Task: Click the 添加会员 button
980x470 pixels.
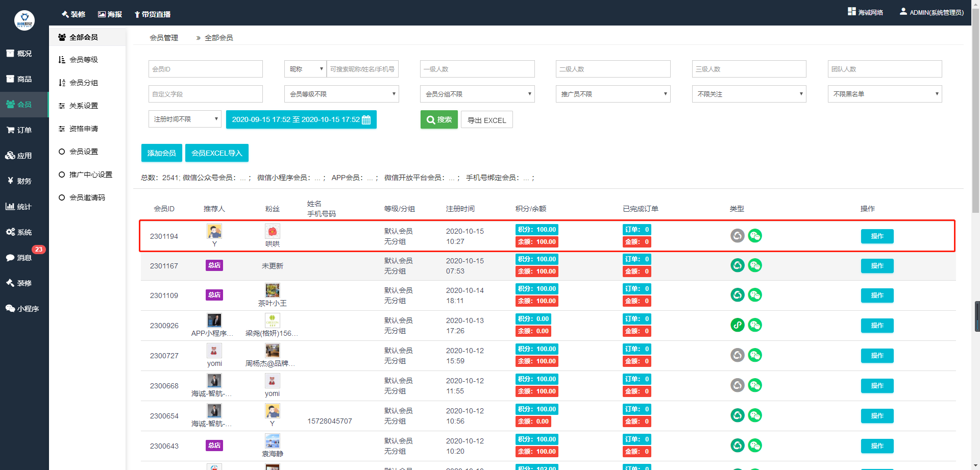Action: 161,153
